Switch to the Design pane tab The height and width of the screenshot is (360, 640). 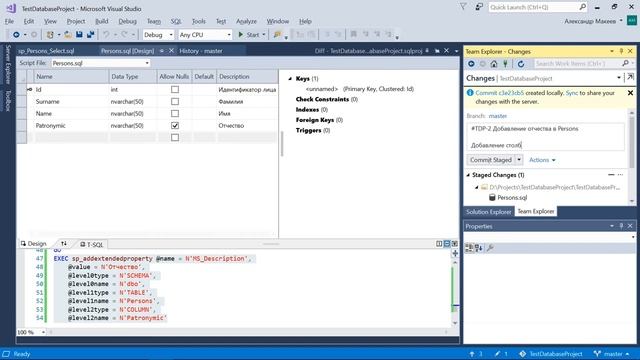(x=33, y=244)
